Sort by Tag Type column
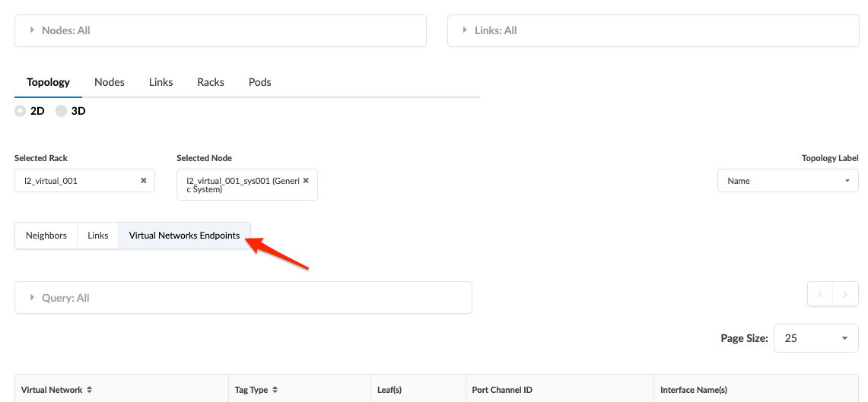868x402 pixels. [x=275, y=390]
